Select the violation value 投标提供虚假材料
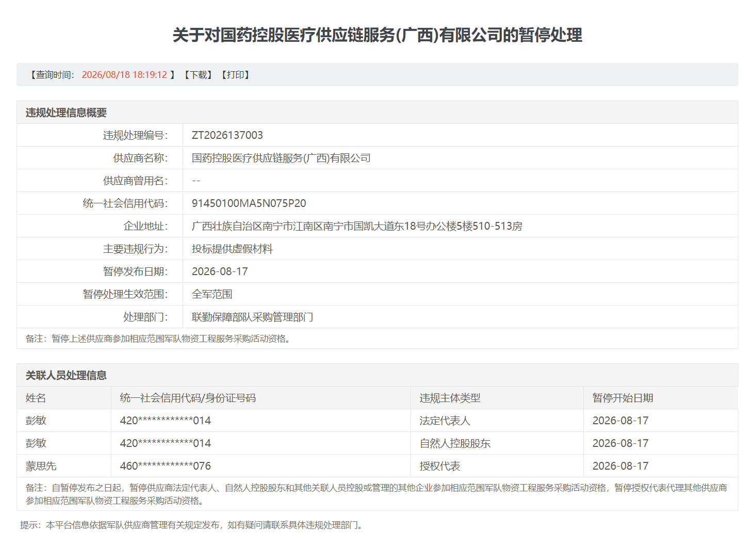The width and height of the screenshot is (756, 545). [x=232, y=249]
